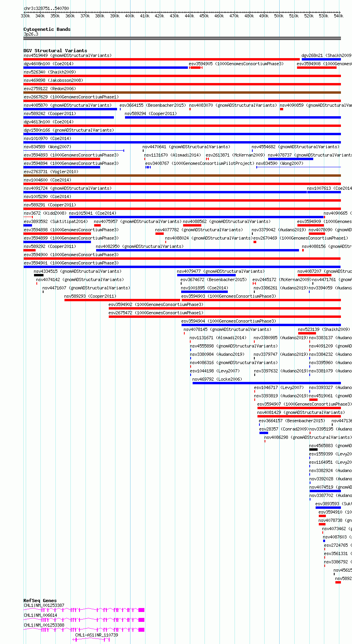Viewport: 352px width, 644px height.
Task: Click nsv526340 Shaikh2009 variant label
Action: [x=50, y=72]
